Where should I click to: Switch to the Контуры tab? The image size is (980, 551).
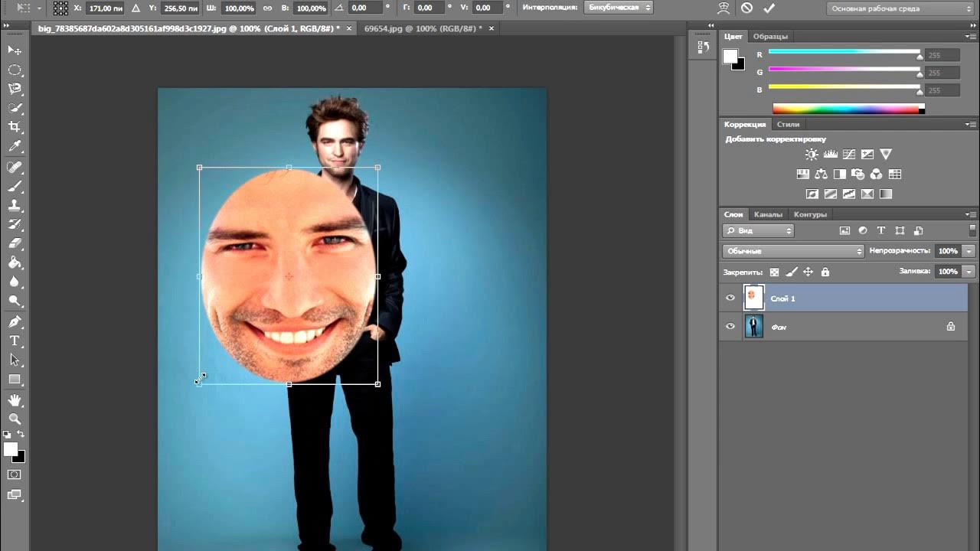click(810, 214)
